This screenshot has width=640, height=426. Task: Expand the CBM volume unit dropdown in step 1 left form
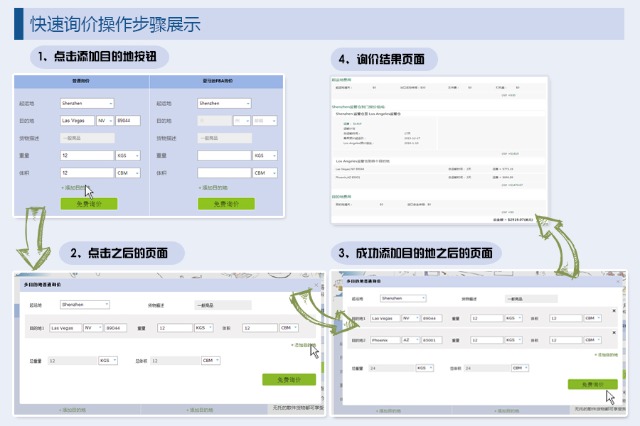click(127, 173)
